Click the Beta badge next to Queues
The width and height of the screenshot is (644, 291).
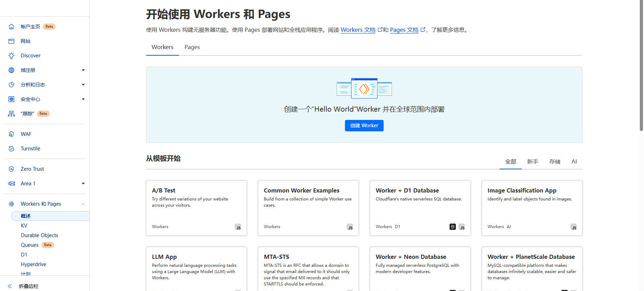[x=48, y=245]
